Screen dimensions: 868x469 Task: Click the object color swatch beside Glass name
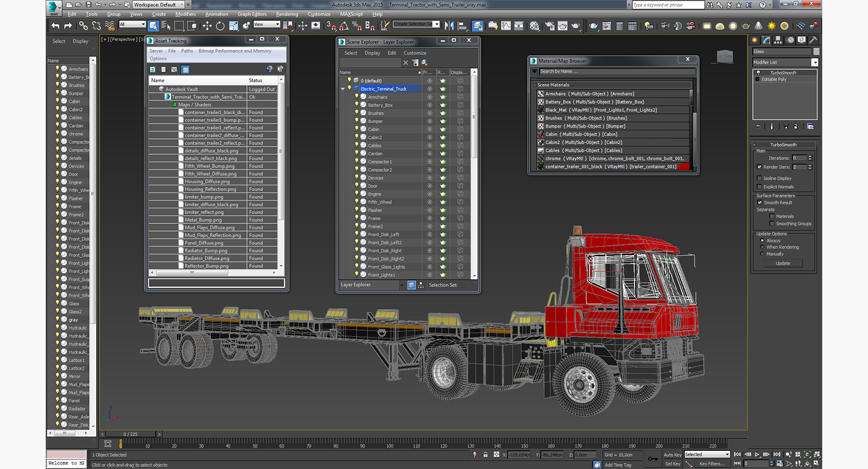point(815,52)
